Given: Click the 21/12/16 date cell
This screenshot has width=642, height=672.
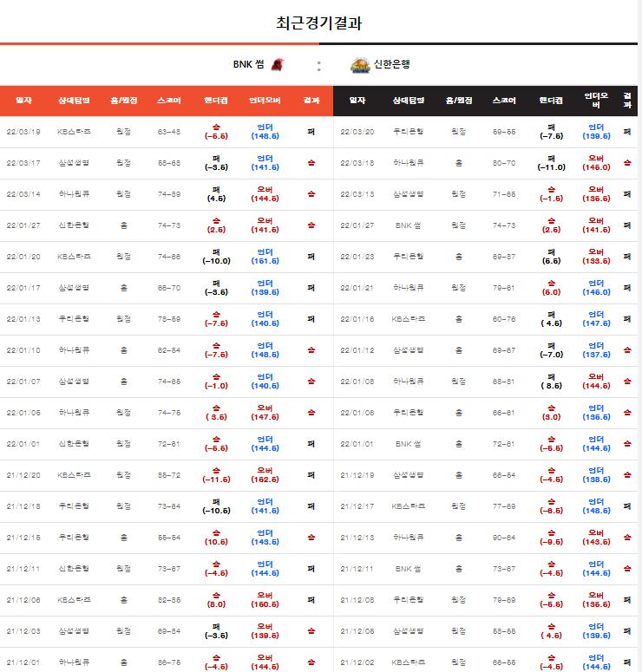Looking at the screenshot, I should 23,538.
